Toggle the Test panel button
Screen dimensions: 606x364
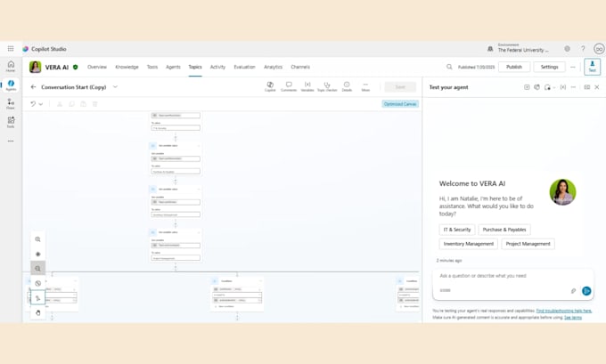click(592, 67)
